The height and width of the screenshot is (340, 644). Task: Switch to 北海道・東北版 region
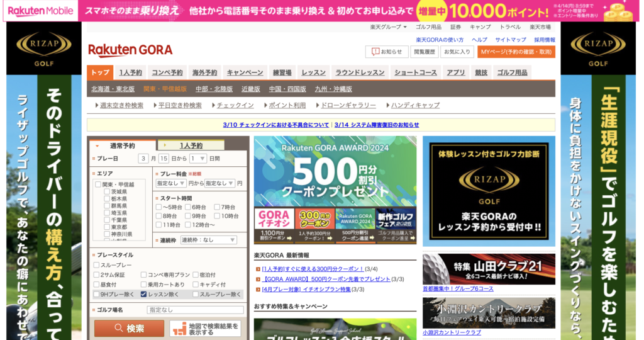[113, 89]
